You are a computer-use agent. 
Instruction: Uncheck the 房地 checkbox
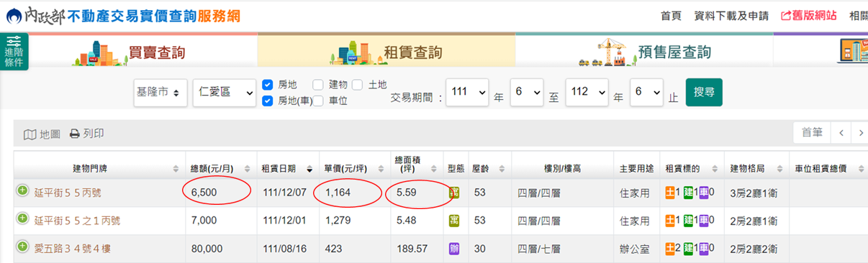tap(268, 85)
